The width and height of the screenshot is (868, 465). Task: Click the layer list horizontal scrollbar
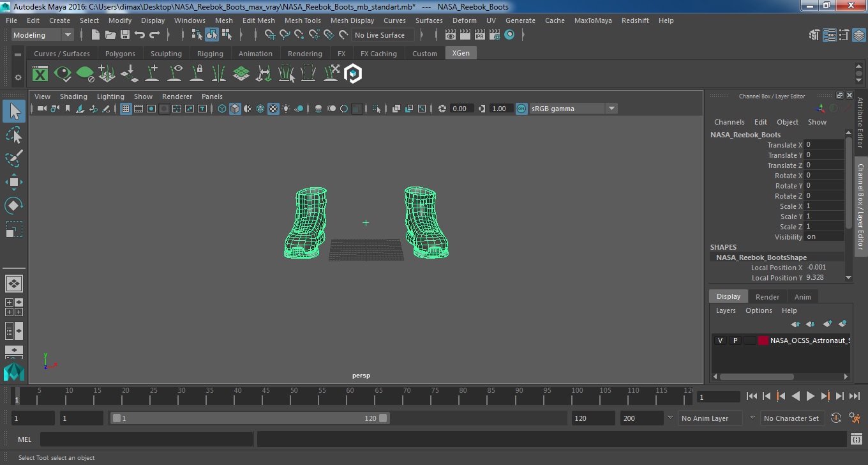coord(757,377)
